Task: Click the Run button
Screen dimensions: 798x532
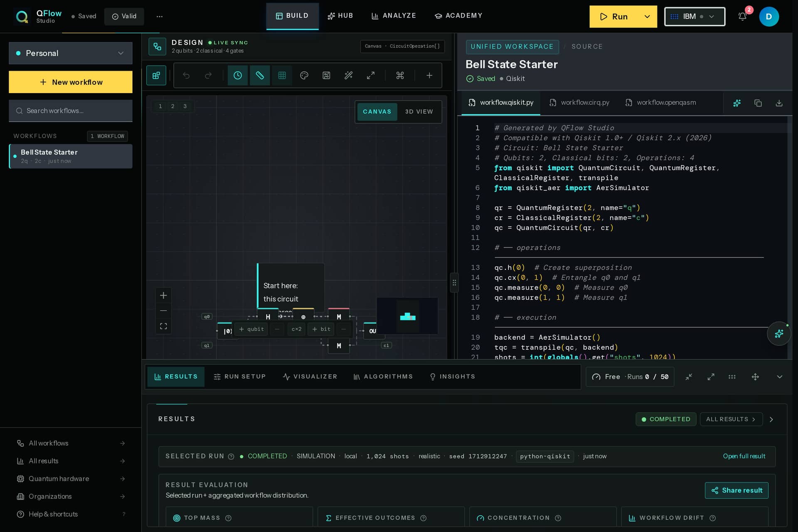Action: tap(613, 17)
